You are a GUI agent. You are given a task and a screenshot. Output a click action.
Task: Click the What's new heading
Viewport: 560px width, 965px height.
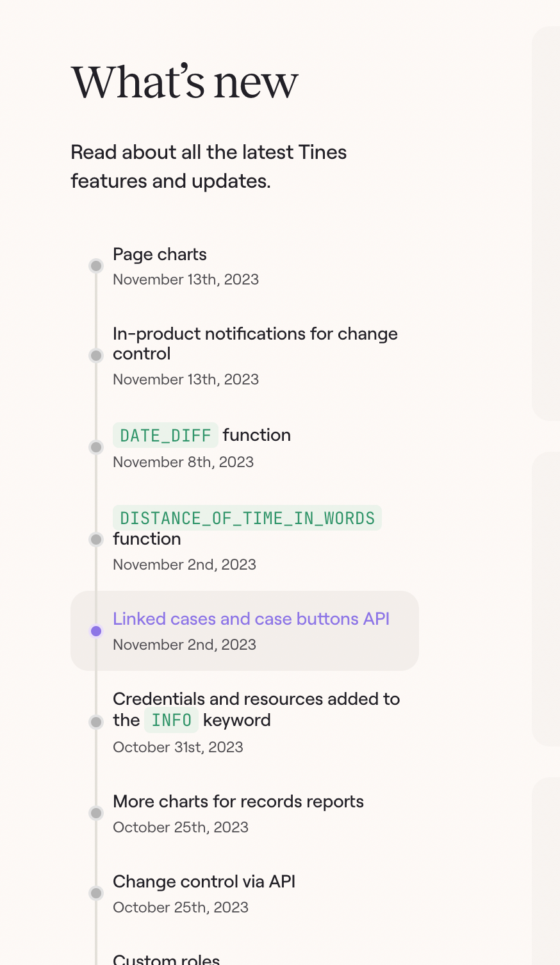coord(185,83)
